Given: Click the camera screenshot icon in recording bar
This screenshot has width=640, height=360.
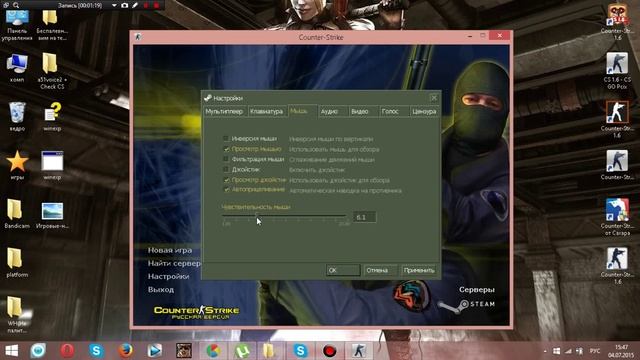Looking at the screenshot, I should [124, 5].
